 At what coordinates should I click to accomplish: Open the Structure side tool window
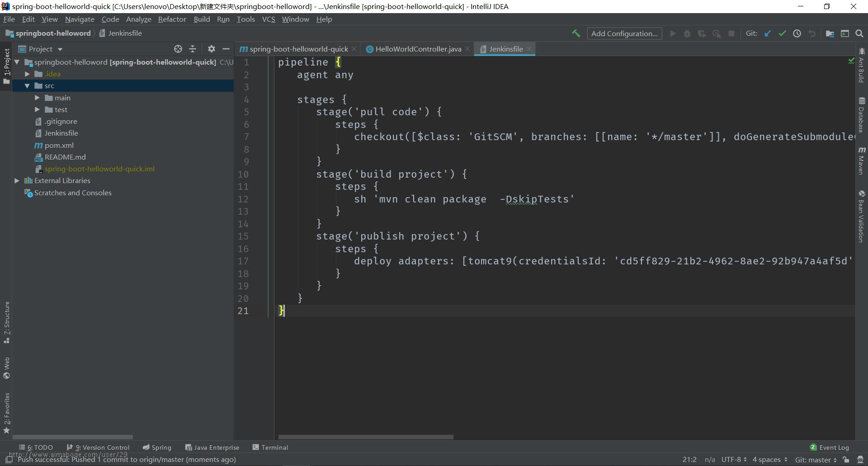coord(6,322)
